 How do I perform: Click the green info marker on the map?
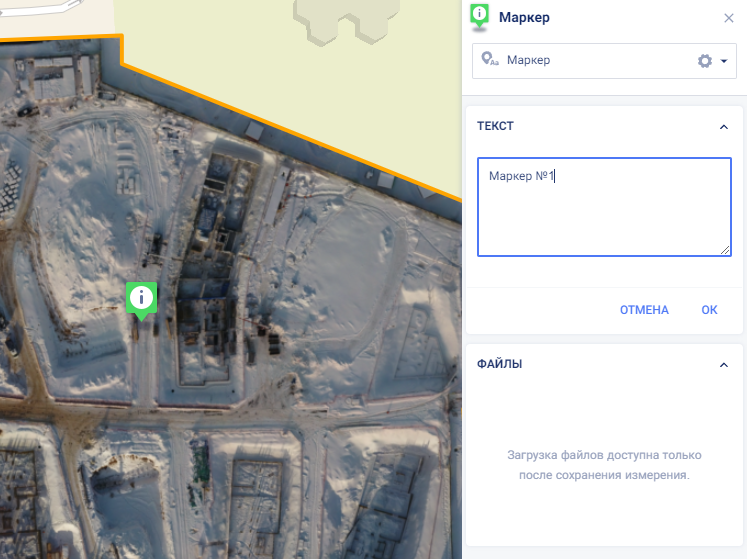pos(141,297)
